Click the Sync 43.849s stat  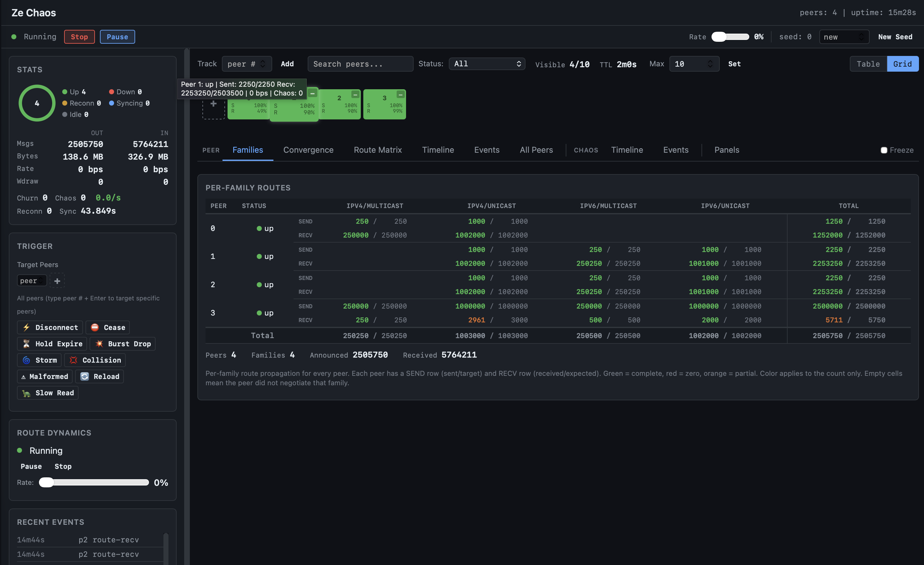click(87, 211)
